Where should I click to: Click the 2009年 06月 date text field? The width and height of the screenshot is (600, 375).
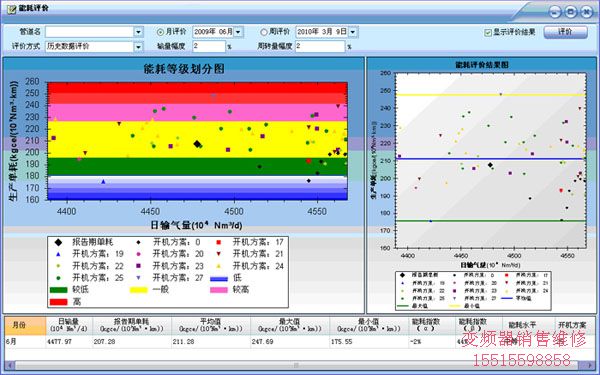[213, 32]
